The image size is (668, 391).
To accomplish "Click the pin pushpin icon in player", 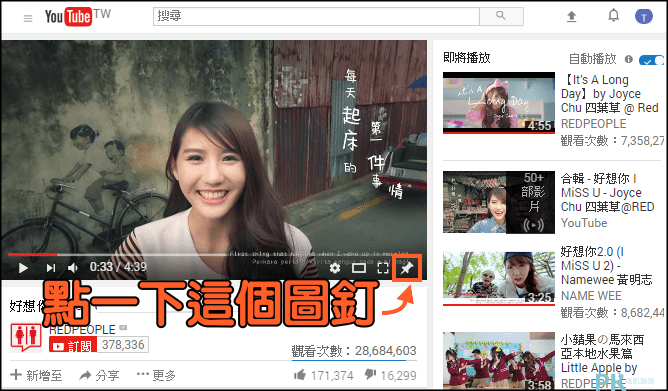I will (x=407, y=268).
